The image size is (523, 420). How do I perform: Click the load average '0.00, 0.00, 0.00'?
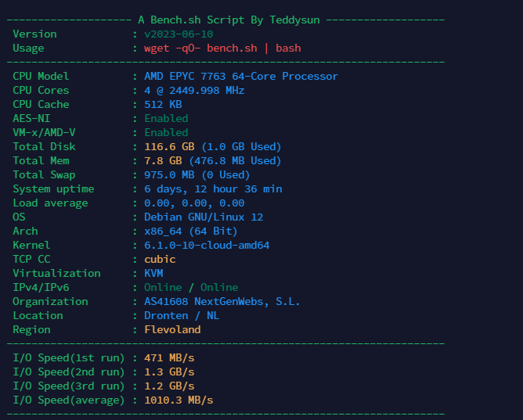[194, 203]
